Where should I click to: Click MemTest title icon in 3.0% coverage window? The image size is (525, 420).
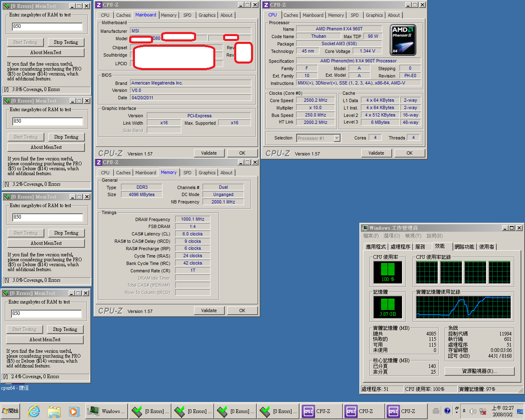point(7,197)
